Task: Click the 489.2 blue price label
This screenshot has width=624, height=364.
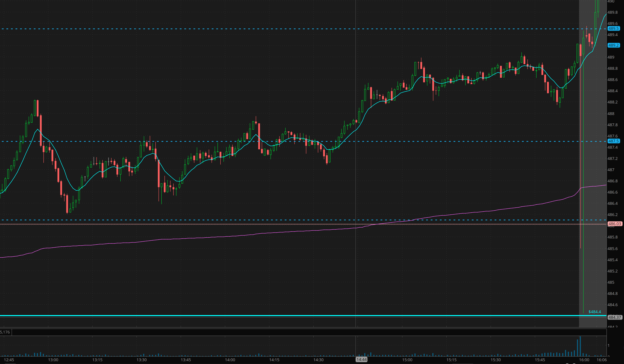Action: tap(614, 45)
